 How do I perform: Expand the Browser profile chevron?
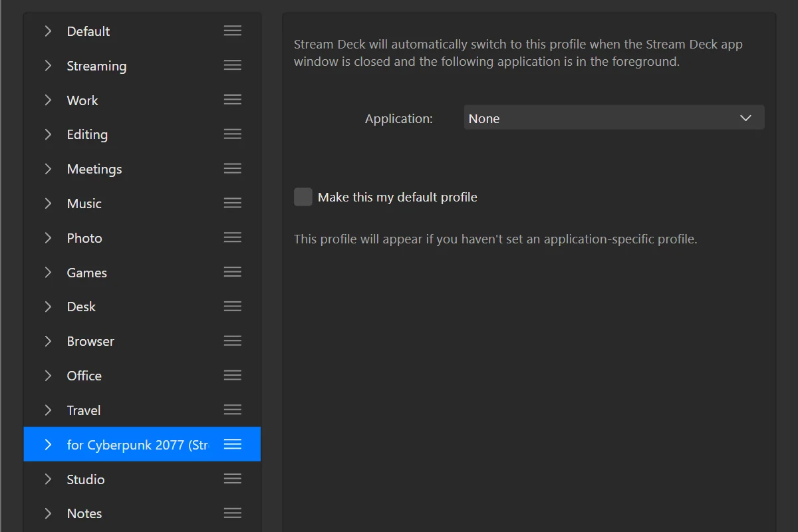click(x=48, y=340)
